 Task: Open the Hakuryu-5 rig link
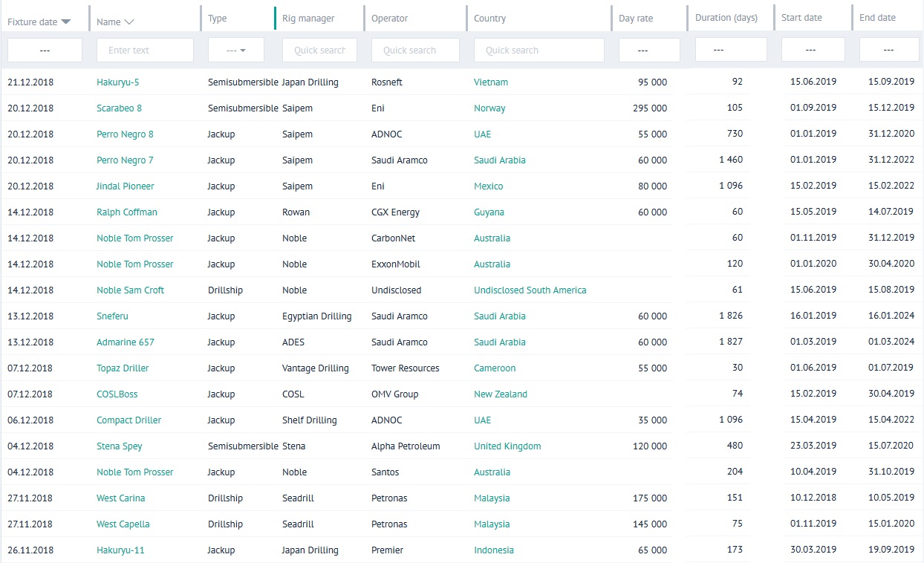pyautogui.click(x=117, y=82)
